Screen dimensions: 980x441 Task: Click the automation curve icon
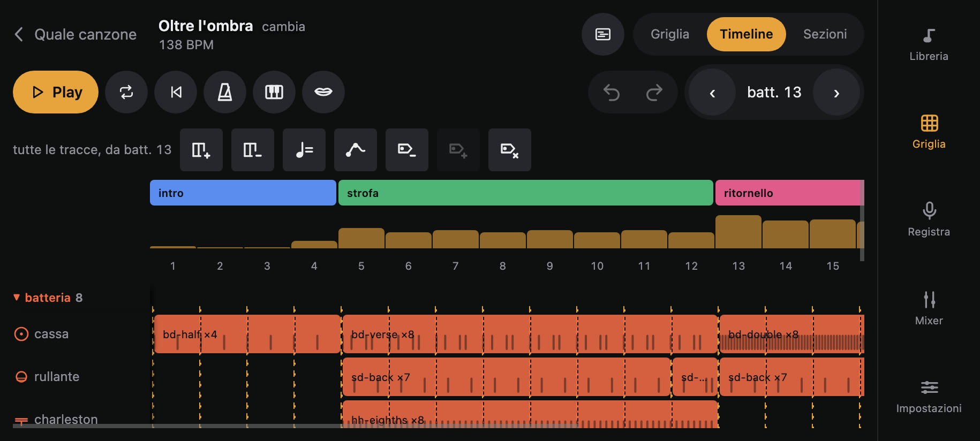point(356,150)
